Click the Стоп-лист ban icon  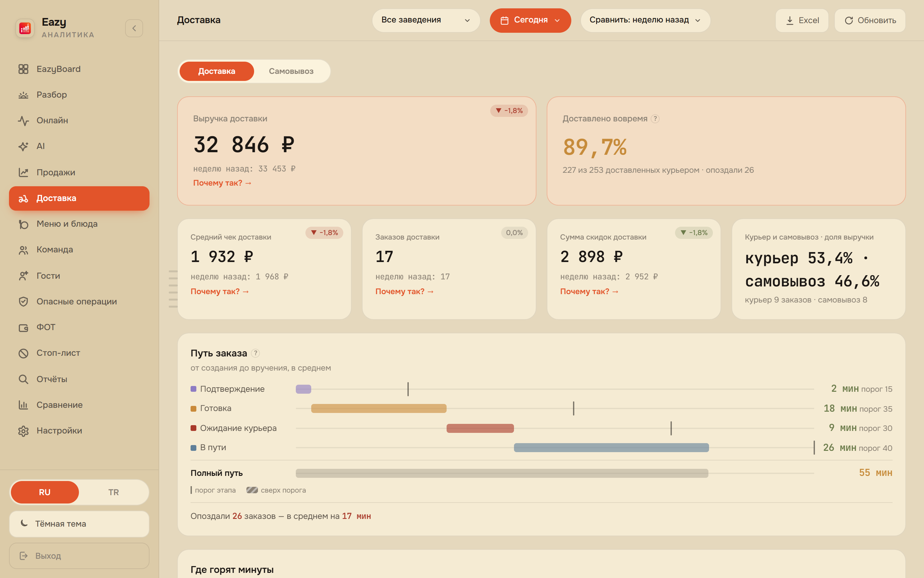(x=23, y=353)
